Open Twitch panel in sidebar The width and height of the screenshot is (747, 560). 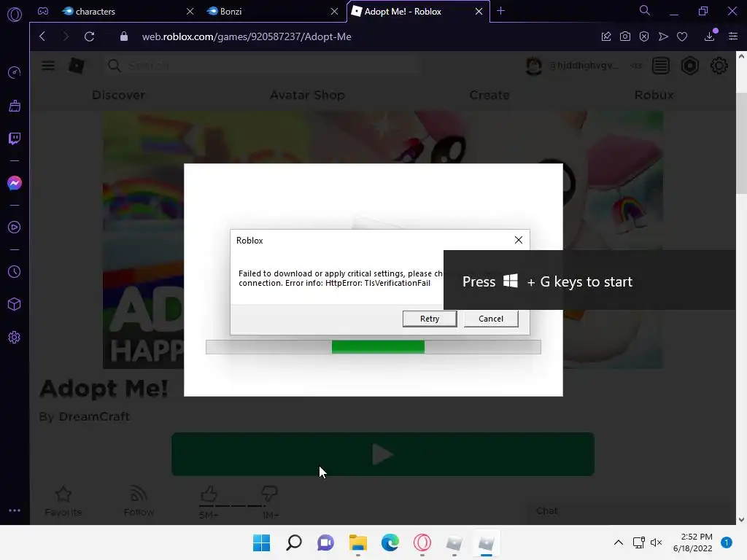pos(15,139)
